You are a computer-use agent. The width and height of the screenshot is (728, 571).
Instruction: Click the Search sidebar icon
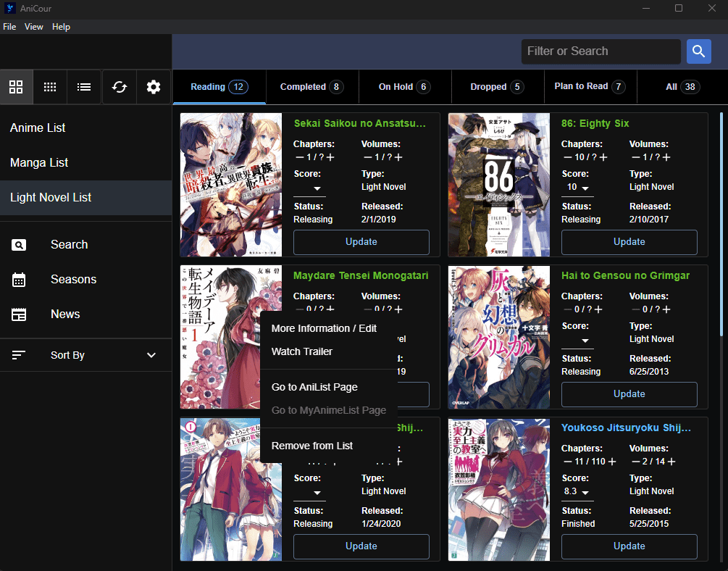[x=19, y=245]
